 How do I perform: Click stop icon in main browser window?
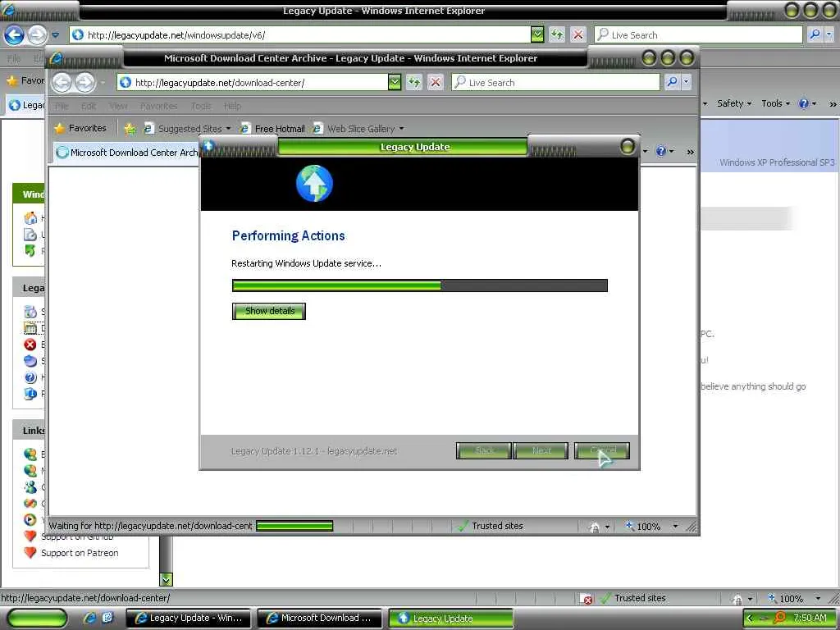click(x=578, y=35)
